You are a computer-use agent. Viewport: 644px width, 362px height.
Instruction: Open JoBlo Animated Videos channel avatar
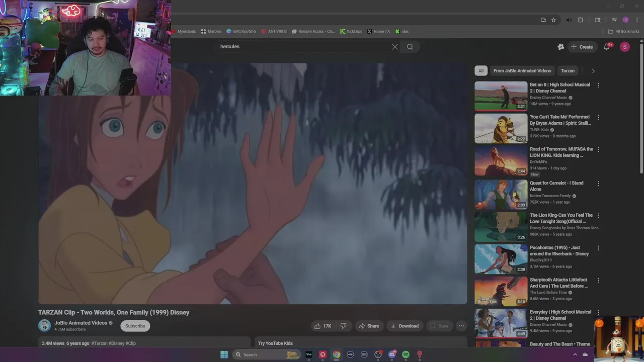pos(45,326)
